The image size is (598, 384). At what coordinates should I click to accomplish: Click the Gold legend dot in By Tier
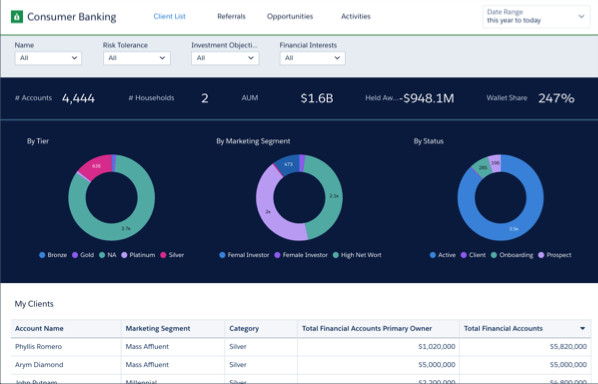tap(75, 255)
